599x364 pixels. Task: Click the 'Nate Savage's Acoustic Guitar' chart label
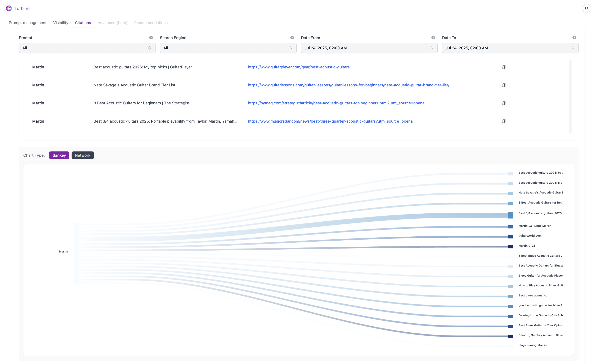541,192
